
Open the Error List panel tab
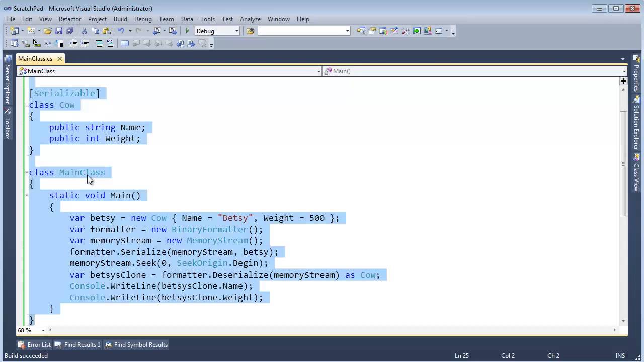coord(34,345)
